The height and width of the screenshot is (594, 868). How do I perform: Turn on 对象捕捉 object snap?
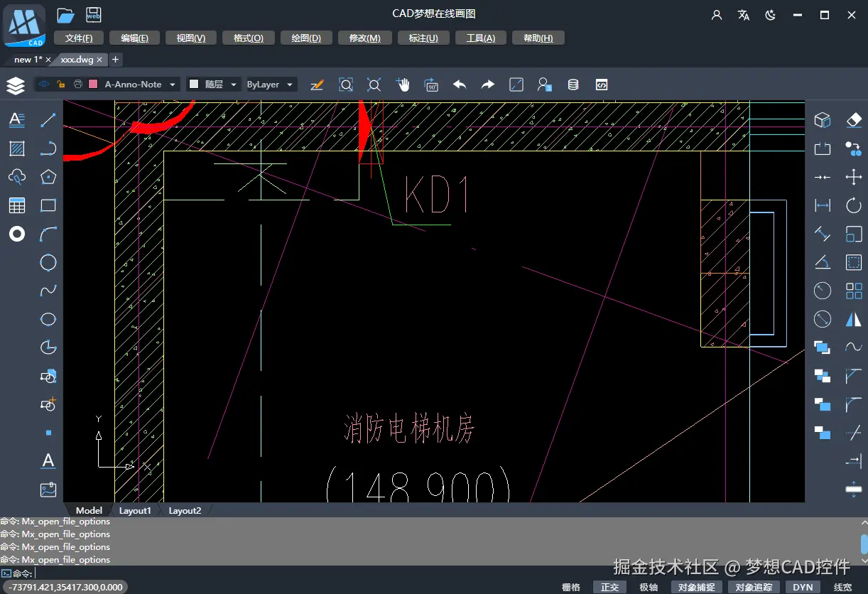(696, 587)
